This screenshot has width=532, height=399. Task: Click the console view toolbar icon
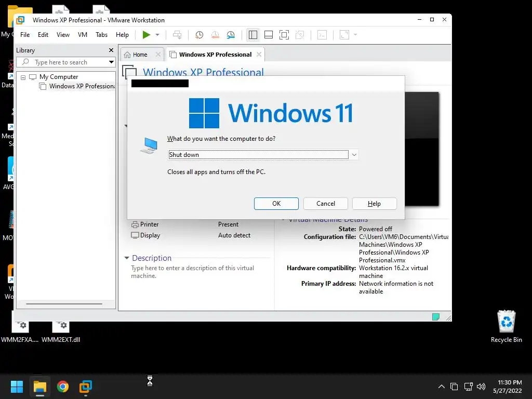coord(322,35)
